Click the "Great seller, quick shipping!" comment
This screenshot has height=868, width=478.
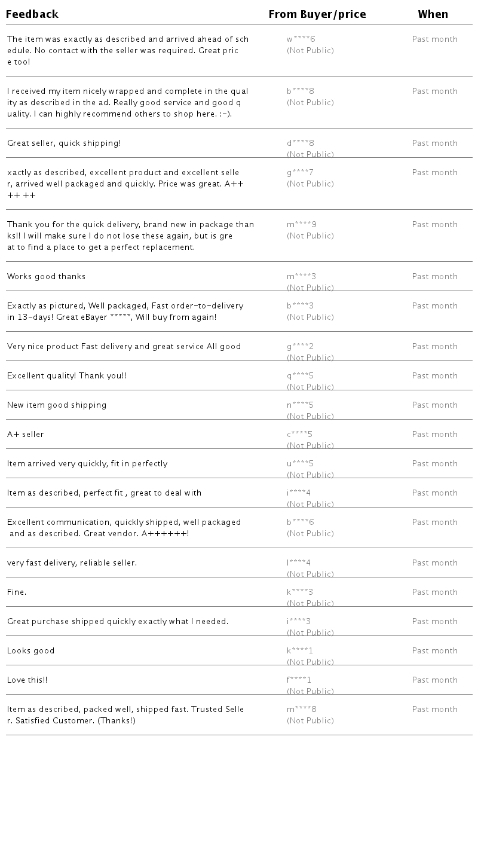pos(64,143)
